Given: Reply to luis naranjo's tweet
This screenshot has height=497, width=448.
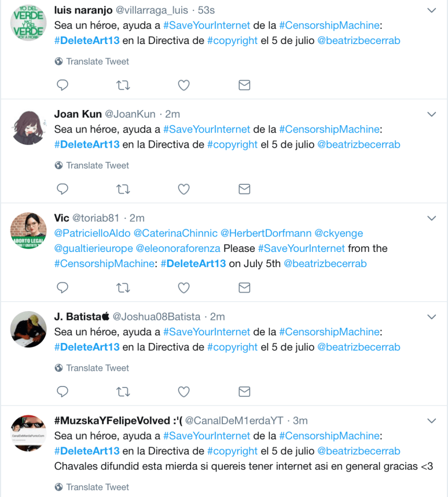Looking at the screenshot, I should [x=63, y=85].
